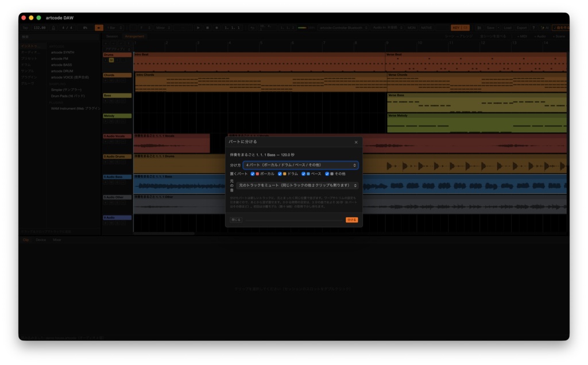
Task: Click bar 9 on timeline ruler
Action: 388,43
